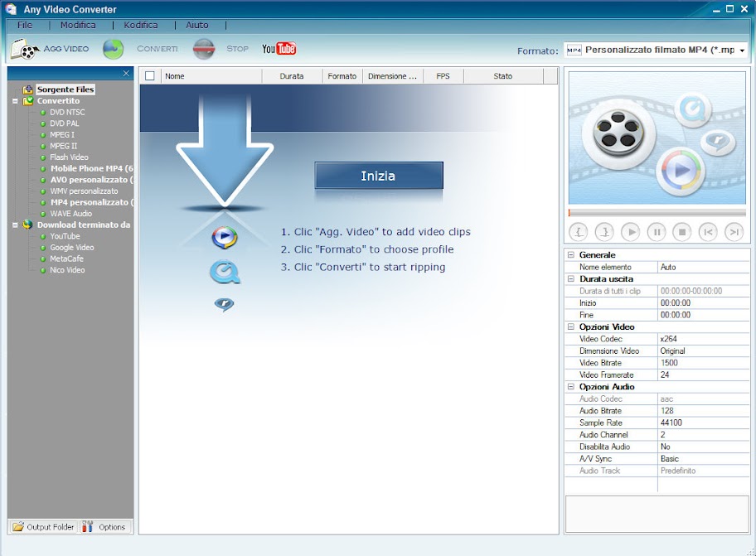
Task: Skip to next frame in preview
Action: tap(734, 232)
